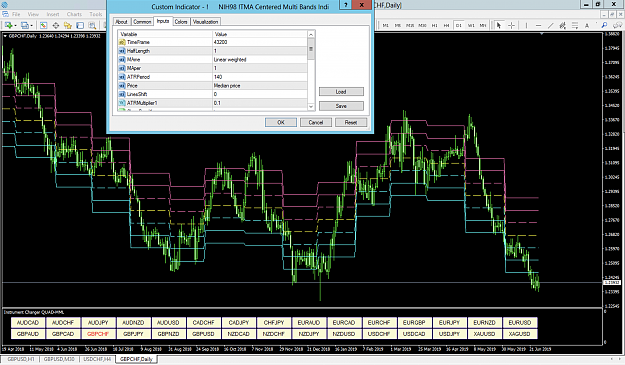The image size is (625, 365).
Task: Click the inputs list scroll-up arrow
Action: coord(311,35)
